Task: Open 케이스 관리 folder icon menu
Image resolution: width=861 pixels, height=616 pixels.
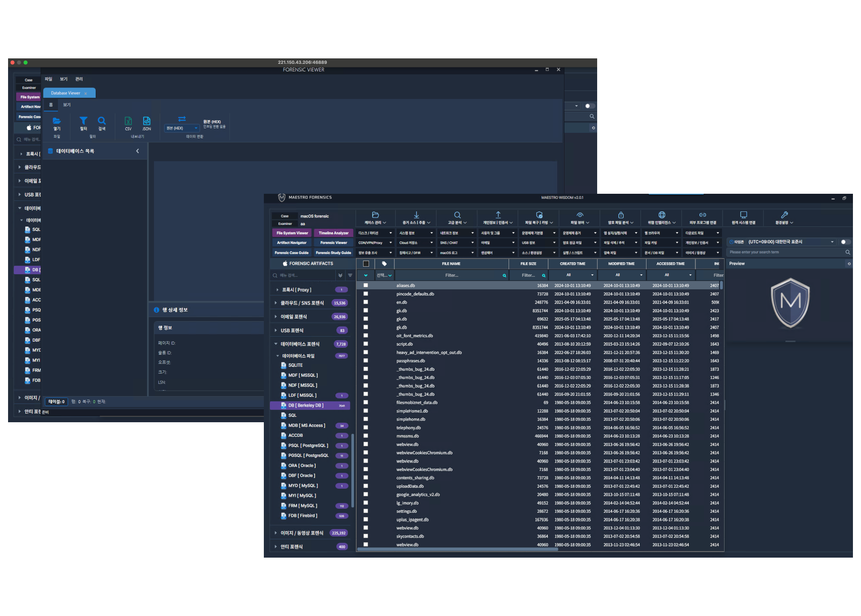Action: (375, 215)
